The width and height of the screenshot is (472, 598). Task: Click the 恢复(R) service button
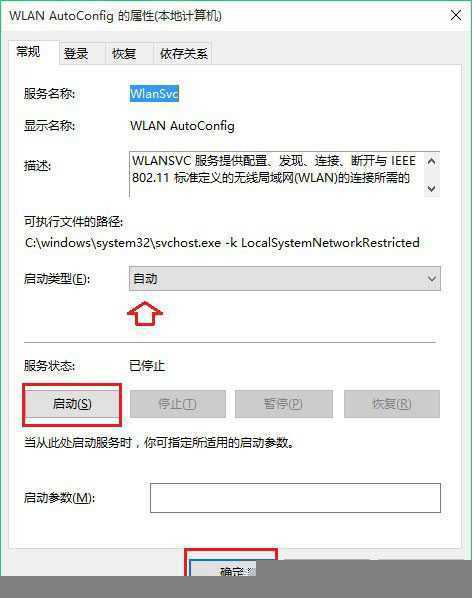tap(392, 404)
